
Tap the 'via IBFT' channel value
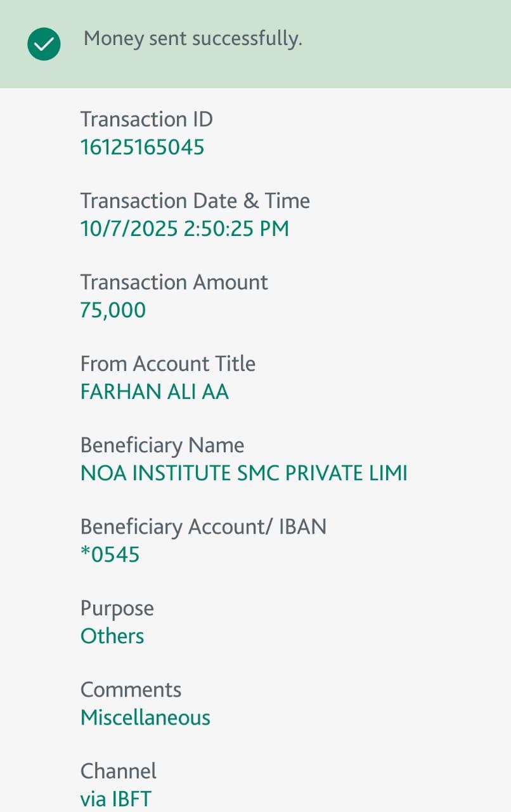(x=115, y=799)
